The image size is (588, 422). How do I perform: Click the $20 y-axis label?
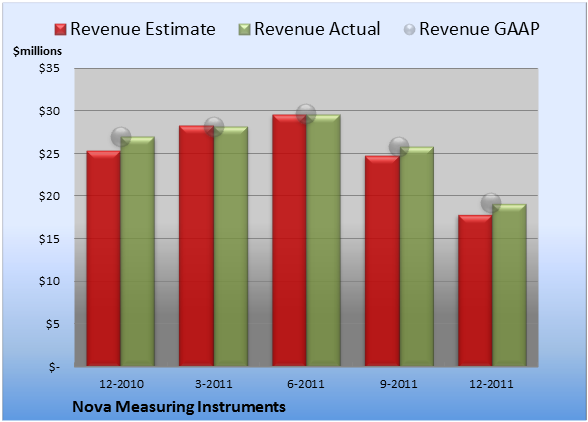click(x=49, y=196)
